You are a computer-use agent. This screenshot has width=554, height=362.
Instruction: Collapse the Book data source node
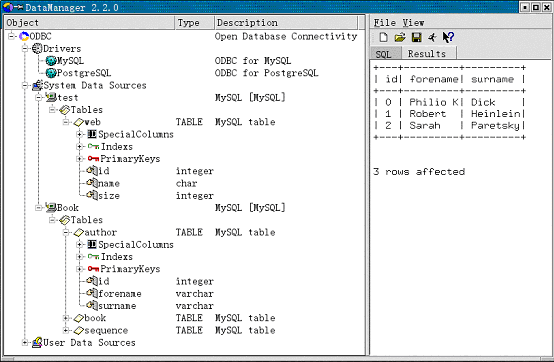pos(38,208)
